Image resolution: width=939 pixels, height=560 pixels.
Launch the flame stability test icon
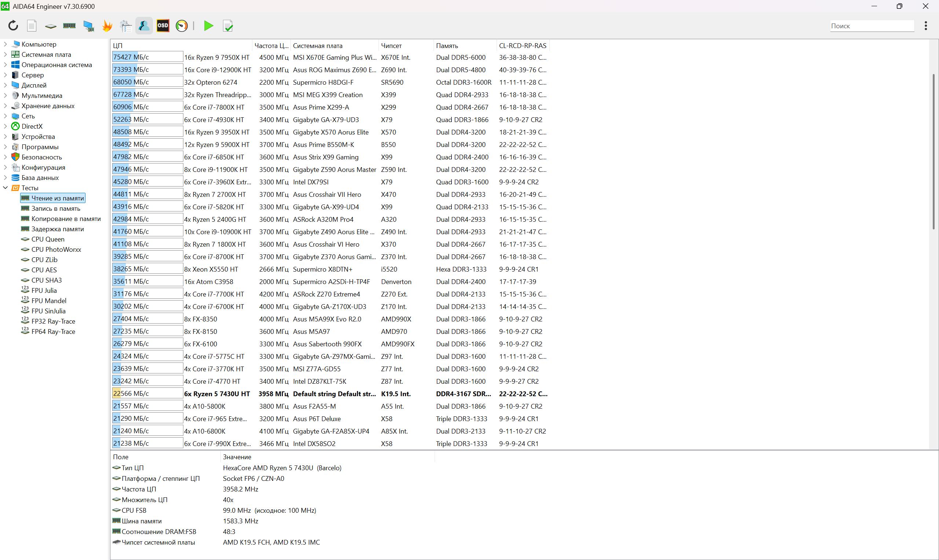(107, 26)
